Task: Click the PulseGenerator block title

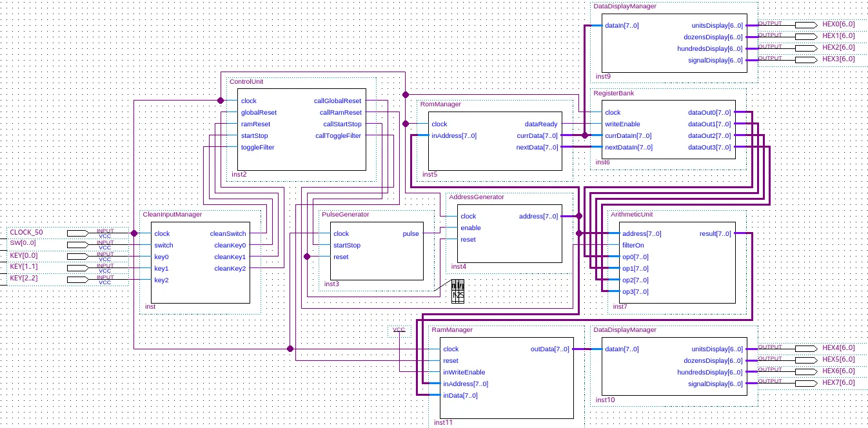Action: pyautogui.click(x=346, y=214)
